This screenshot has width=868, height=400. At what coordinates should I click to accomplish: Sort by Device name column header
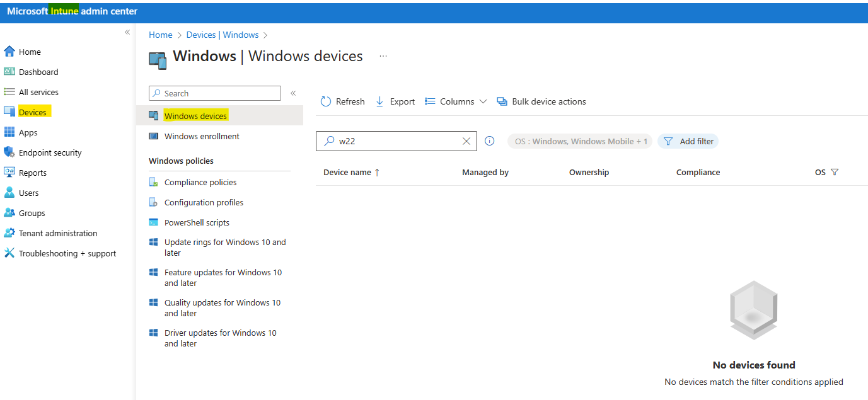(x=352, y=172)
